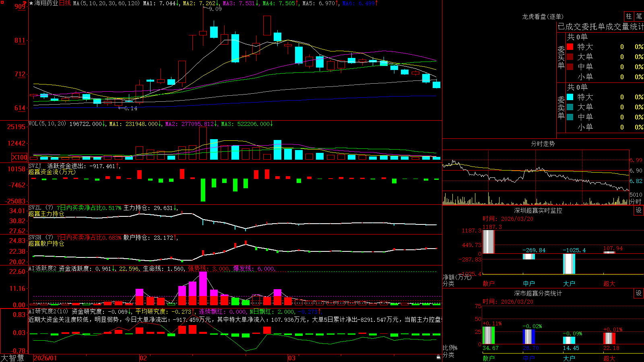Click the MA(5,10,20,30,60,120) indicator label

coord(106,3)
